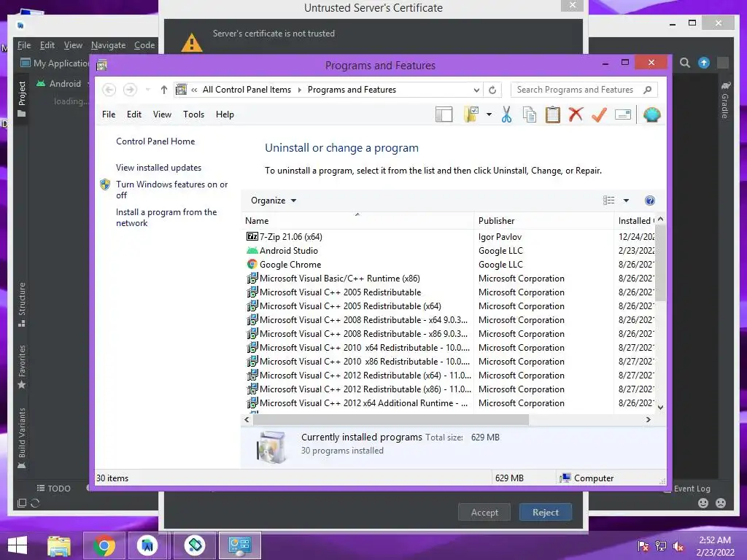Click the horizontal scrollbar thumb in program list

click(x=391, y=419)
